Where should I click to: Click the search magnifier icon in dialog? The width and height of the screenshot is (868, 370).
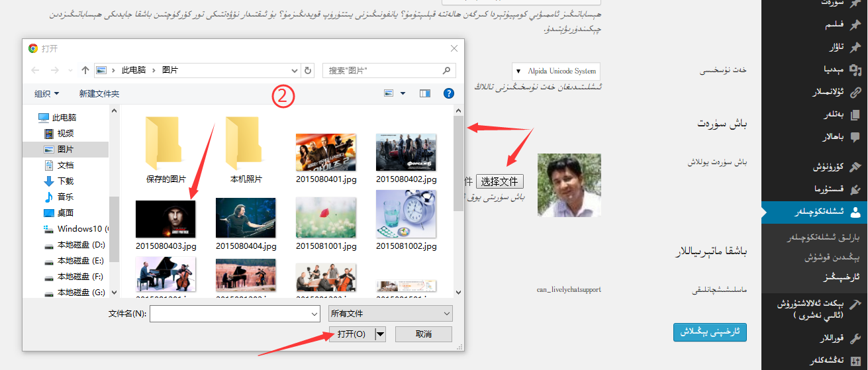[448, 70]
